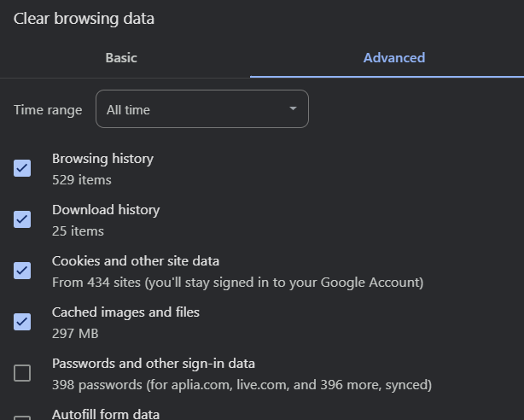The image size is (524, 420).
Task: Uncheck Cached images and files checkbox
Action: (22, 321)
